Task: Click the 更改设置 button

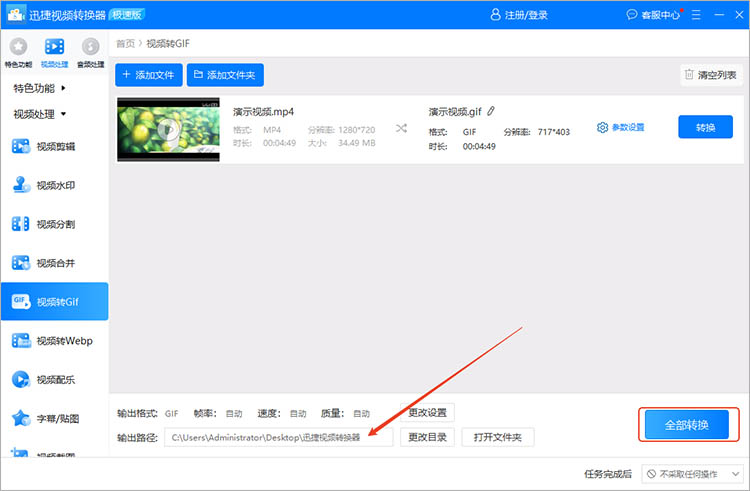Action: coord(427,412)
